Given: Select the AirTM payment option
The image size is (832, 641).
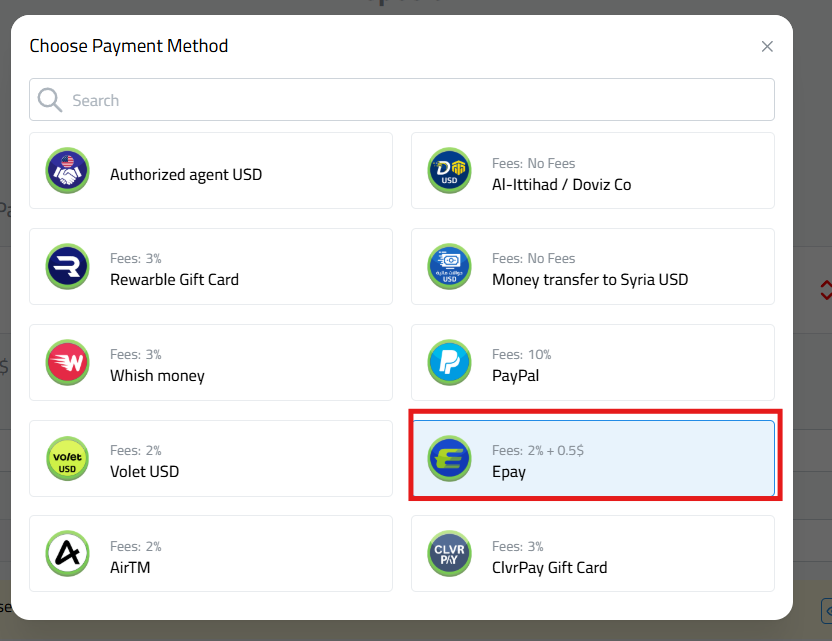Looking at the screenshot, I should tap(211, 553).
